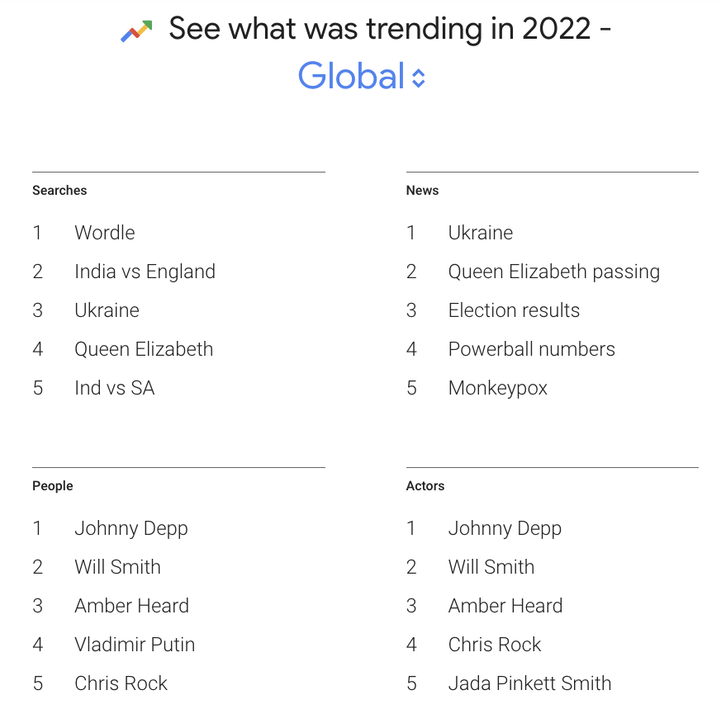Open Chris Rock in People list

pyautogui.click(x=121, y=683)
